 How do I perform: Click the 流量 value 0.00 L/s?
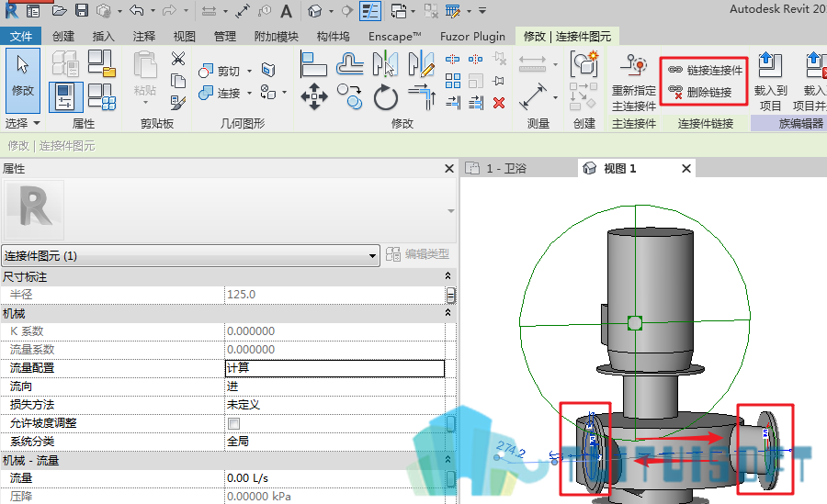click(334, 478)
